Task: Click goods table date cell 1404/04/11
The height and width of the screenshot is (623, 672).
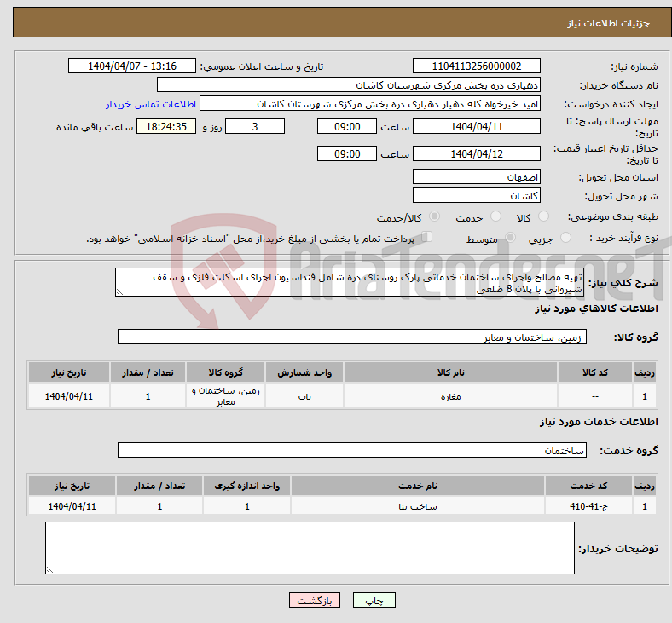Action: [x=69, y=396]
